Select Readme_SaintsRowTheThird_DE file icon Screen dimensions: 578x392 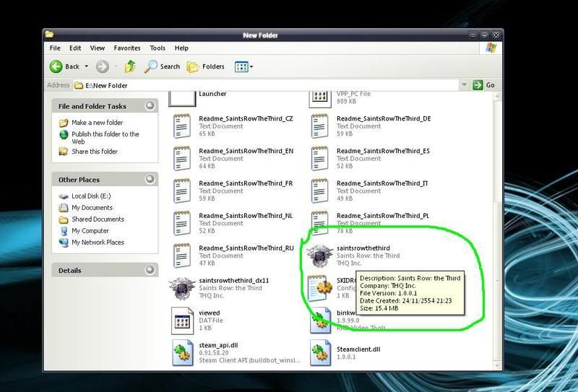click(x=320, y=126)
